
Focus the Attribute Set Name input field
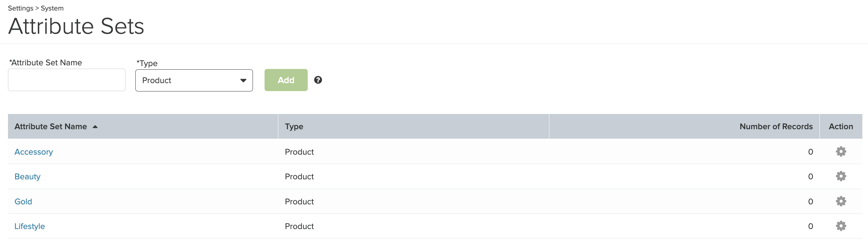(67, 80)
